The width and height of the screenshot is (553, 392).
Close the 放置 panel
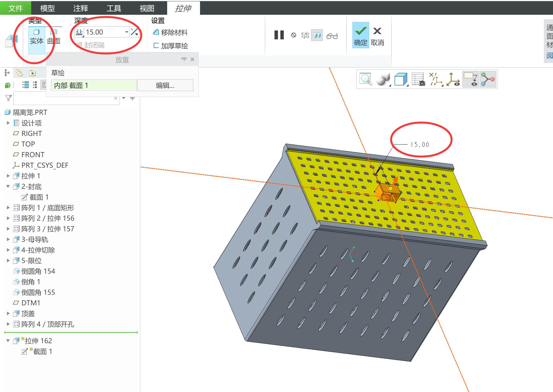pyautogui.click(x=192, y=59)
